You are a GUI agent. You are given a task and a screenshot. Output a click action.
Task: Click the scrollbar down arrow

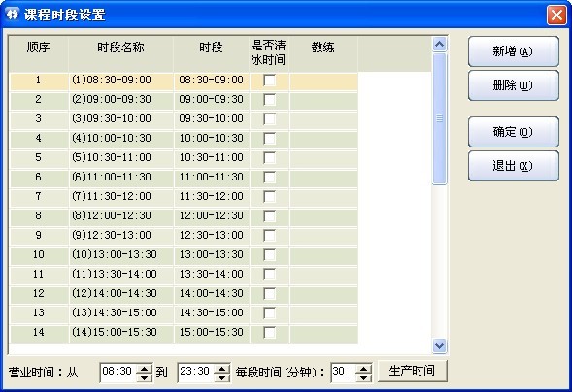tap(439, 345)
